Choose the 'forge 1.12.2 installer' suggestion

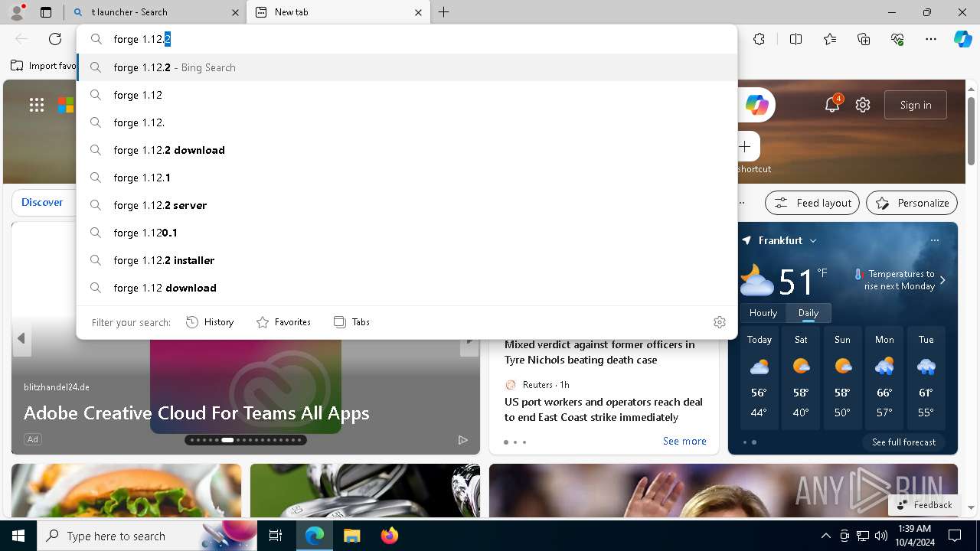pos(407,260)
